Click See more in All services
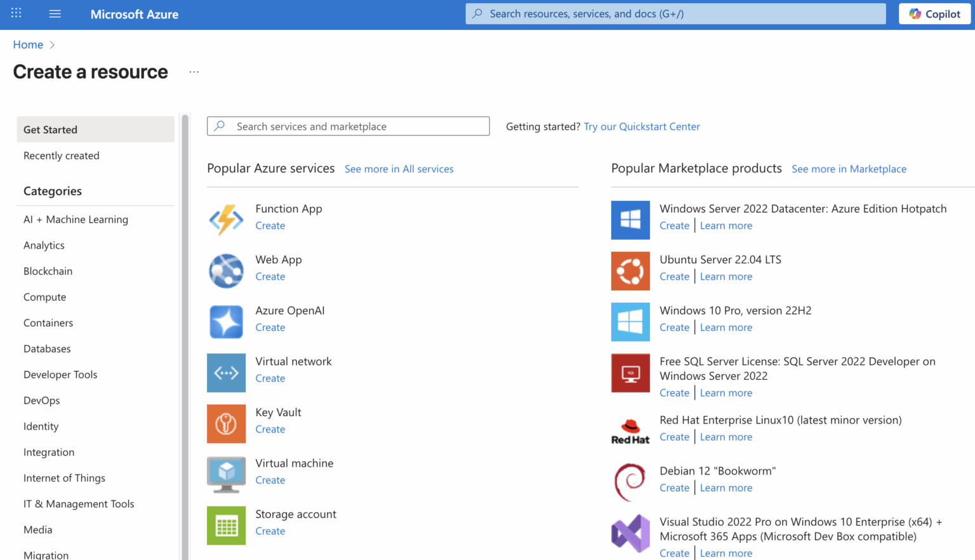The width and height of the screenshot is (975, 560). tap(399, 169)
